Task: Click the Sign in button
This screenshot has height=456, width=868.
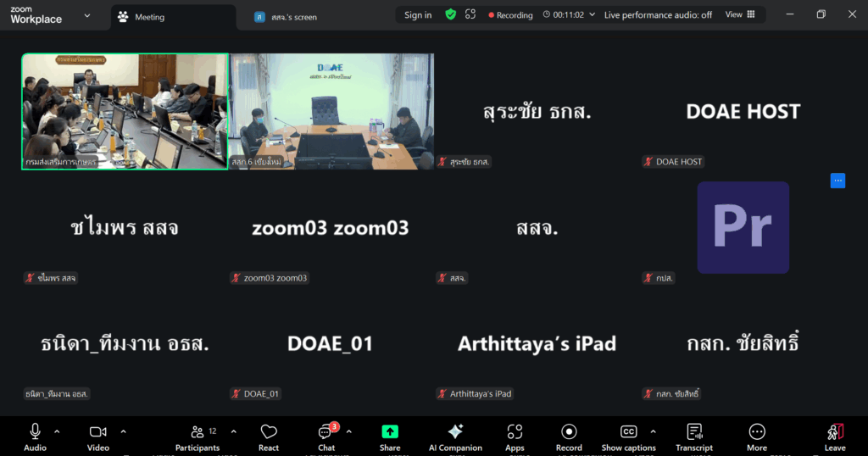Action: point(418,14)
